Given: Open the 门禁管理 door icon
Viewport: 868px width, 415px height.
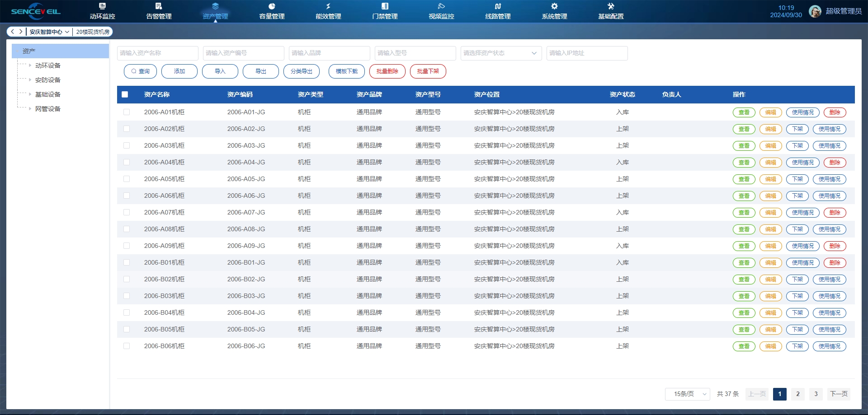Looking at the screenshot, I should [x=385, y=6].
